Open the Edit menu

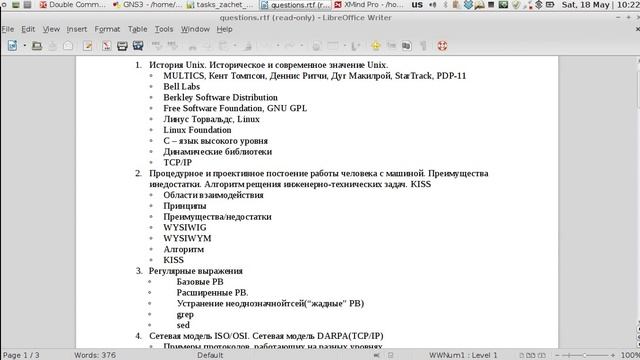pos(28,29)
